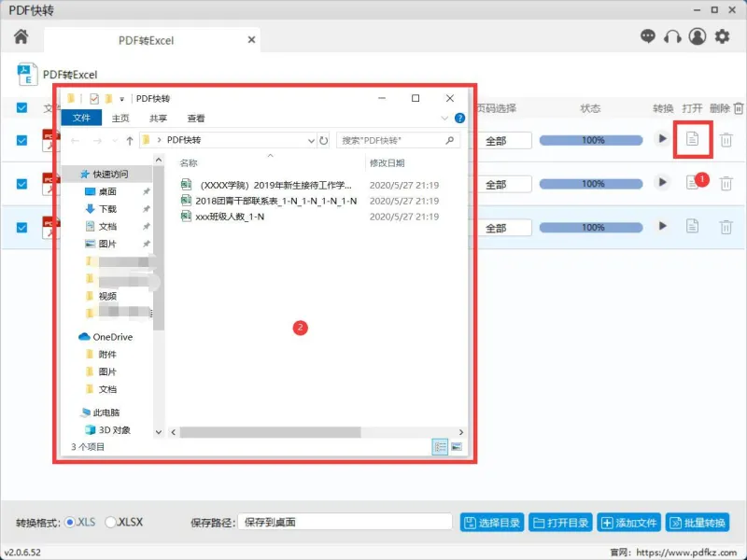Delete the third row file with trash icon
The width and height of the screenshot is (747, 560).
726,227
